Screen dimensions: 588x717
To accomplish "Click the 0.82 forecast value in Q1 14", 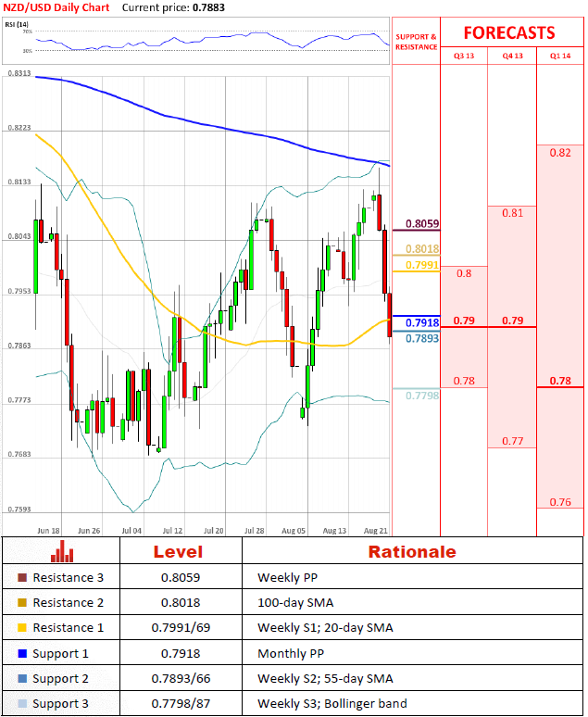I will coord(559,153).
